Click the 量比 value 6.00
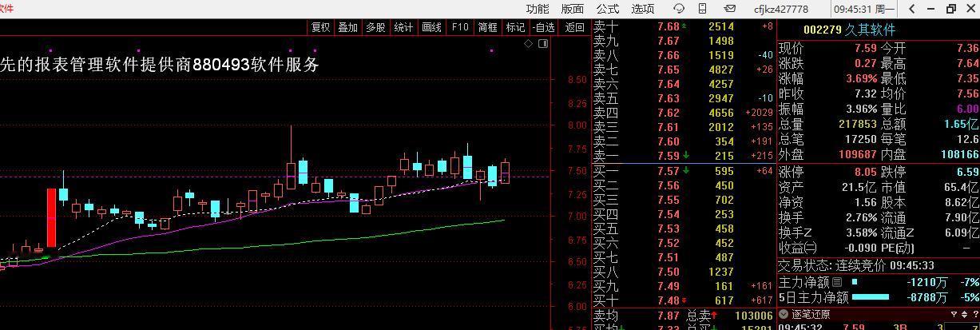980x330 pixels. pyautogui.click(x=967, y=109)
